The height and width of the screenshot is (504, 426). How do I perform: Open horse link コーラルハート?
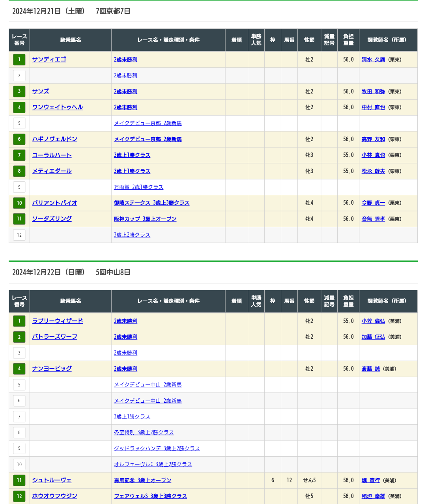coord(52,155)
